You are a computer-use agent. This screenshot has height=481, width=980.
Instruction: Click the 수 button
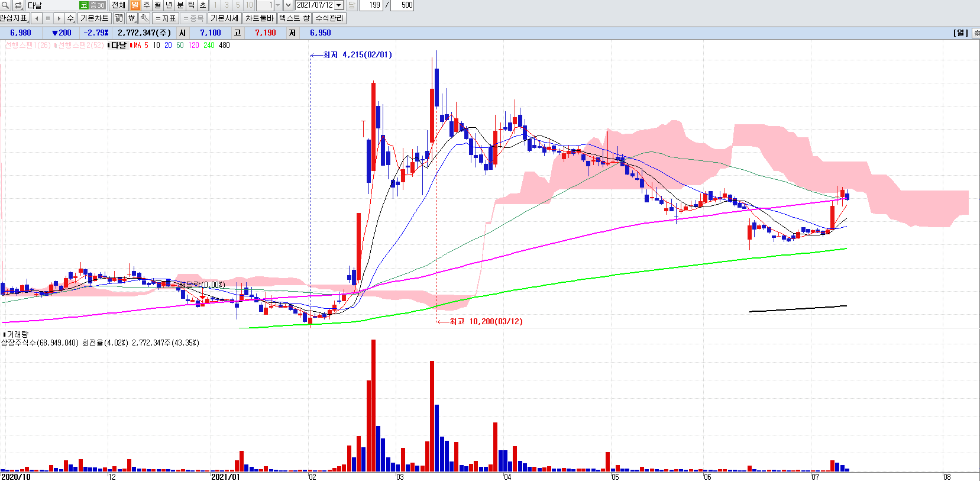pyautogui.click(x=70, y=18)
